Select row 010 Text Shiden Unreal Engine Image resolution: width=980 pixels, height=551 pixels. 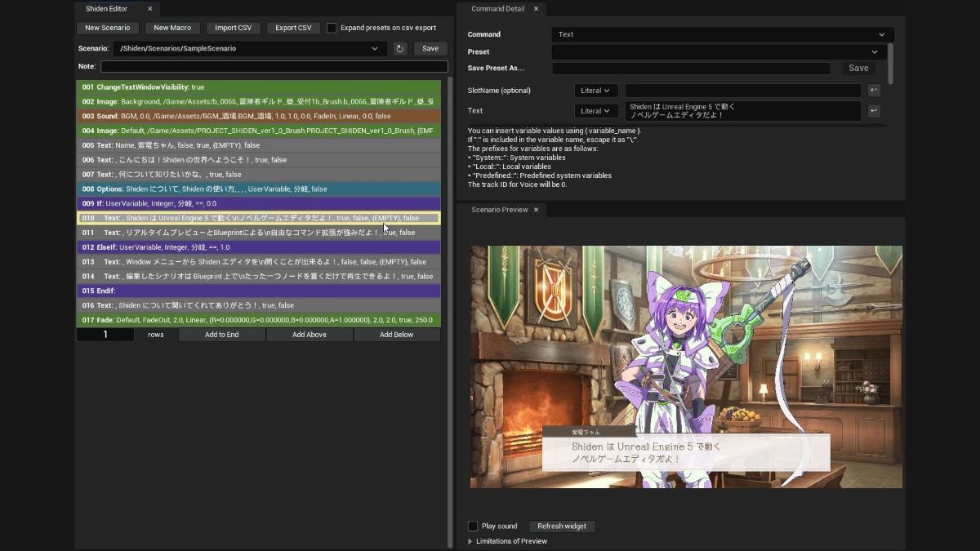click(x=259, y=218)
